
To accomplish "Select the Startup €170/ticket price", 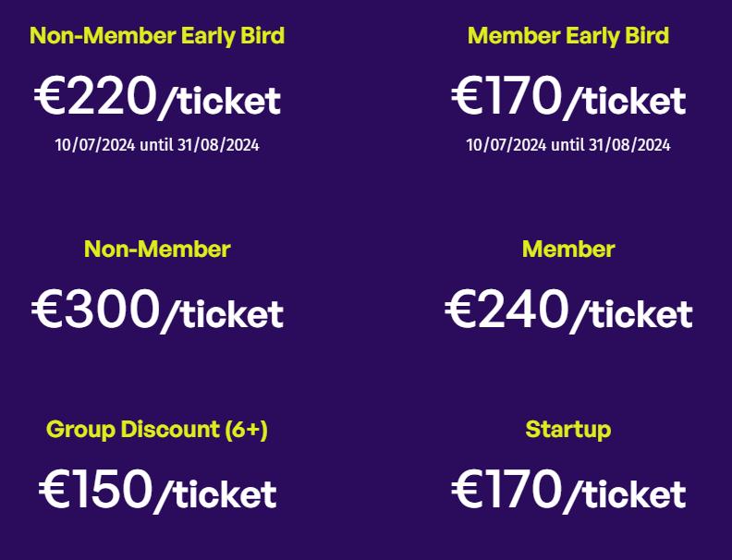I will (568, 491).
